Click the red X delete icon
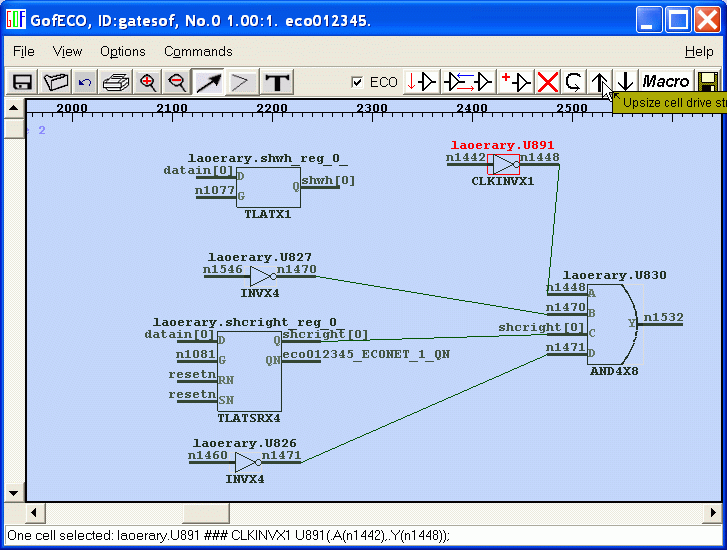 coord(547,82)
